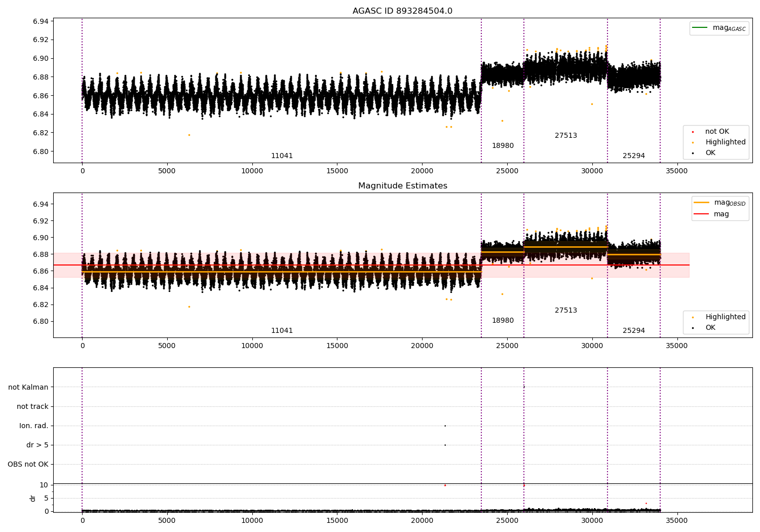Click obsid label 11041 in the Magnitude Estimates plot
Screen dimensions: 760x532
pyautogui.click(x=282, y=331)
